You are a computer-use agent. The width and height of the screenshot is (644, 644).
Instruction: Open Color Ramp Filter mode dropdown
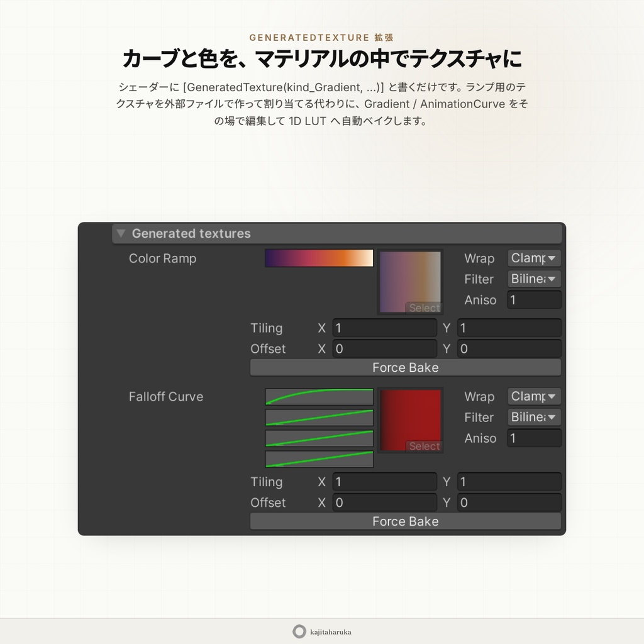[534, 279]
